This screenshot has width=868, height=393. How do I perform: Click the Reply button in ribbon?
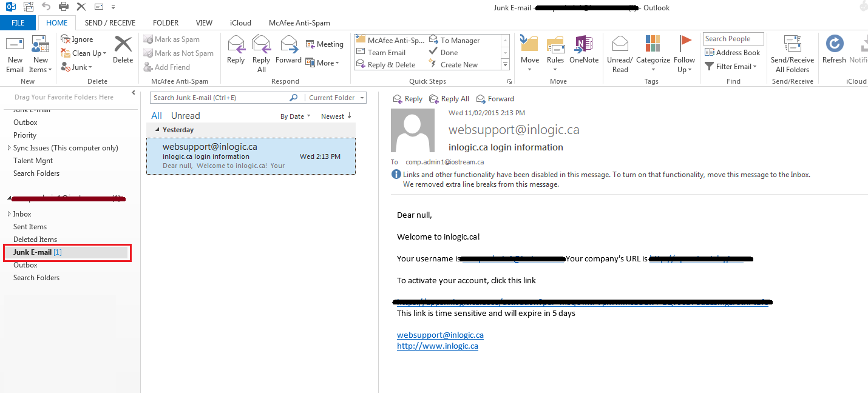click(x=236, y=50)
